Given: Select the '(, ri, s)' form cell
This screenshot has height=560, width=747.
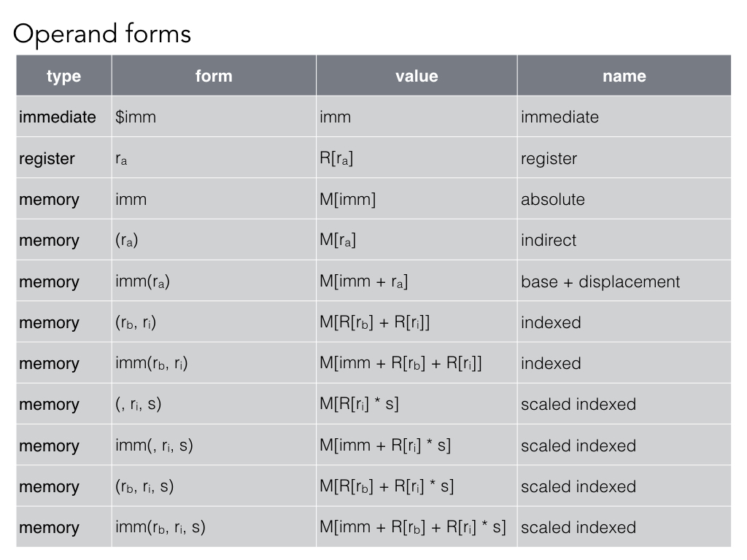Looking at the screenshot, I should click(138, 404).
